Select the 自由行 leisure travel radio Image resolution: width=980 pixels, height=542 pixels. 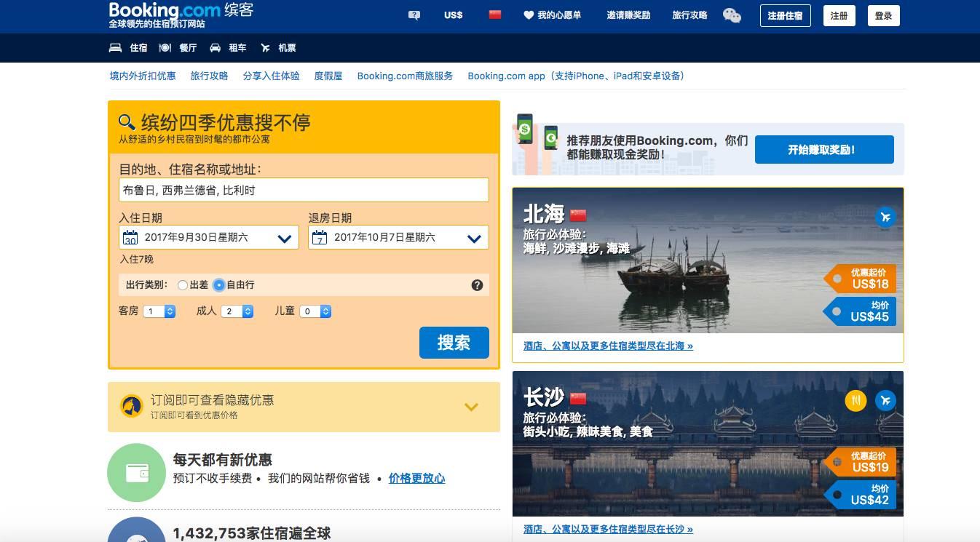(x=219, y=285)
